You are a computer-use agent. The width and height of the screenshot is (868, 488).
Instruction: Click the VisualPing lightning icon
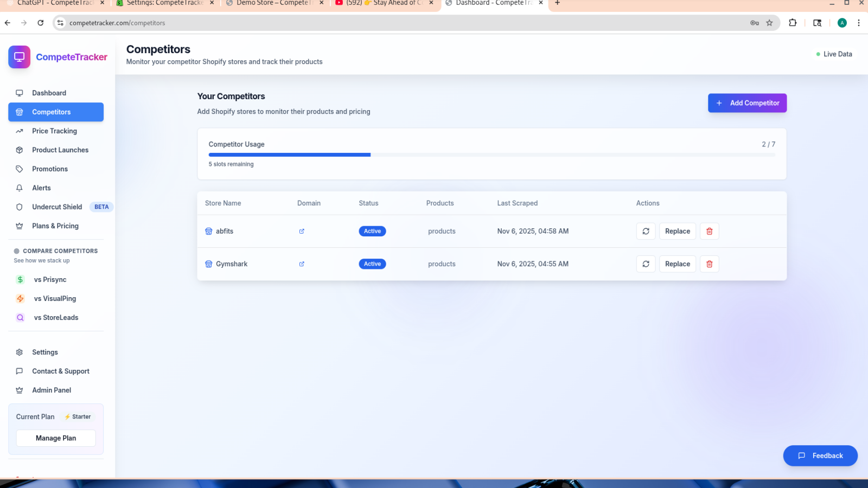(x=20, y=298)
